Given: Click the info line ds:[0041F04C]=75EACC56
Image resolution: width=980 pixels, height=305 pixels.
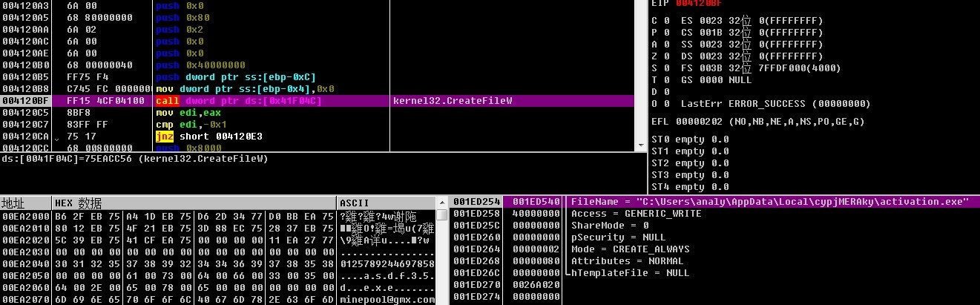Looking at the screenshot, I should click(x=134, y=159).
